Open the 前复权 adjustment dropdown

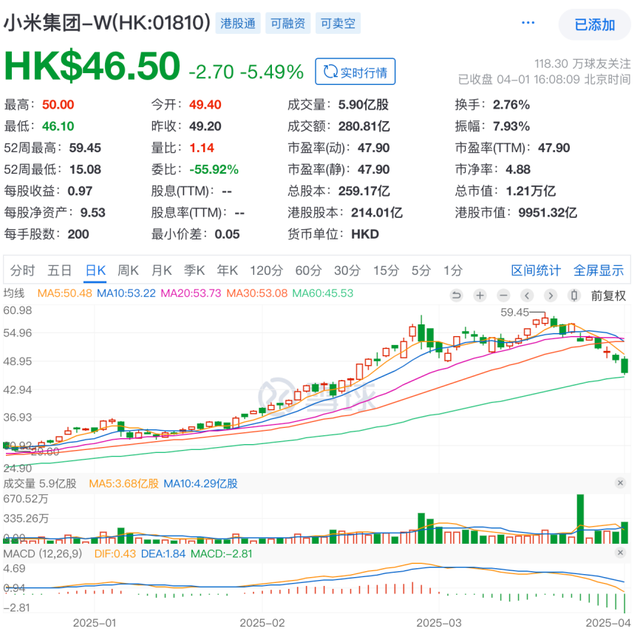(608, 296)
